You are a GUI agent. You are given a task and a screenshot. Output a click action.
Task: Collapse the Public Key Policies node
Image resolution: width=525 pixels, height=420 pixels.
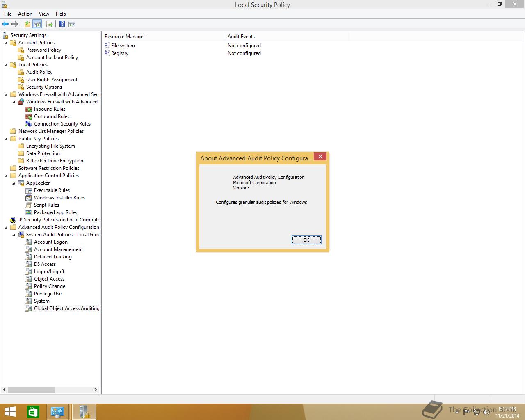(x=6, y=139)
